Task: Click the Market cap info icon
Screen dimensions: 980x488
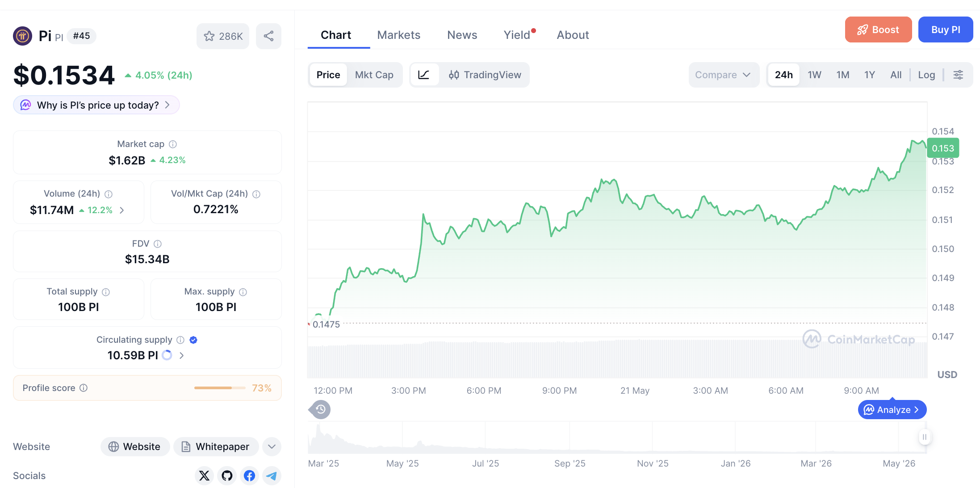Action: point(173,144)
